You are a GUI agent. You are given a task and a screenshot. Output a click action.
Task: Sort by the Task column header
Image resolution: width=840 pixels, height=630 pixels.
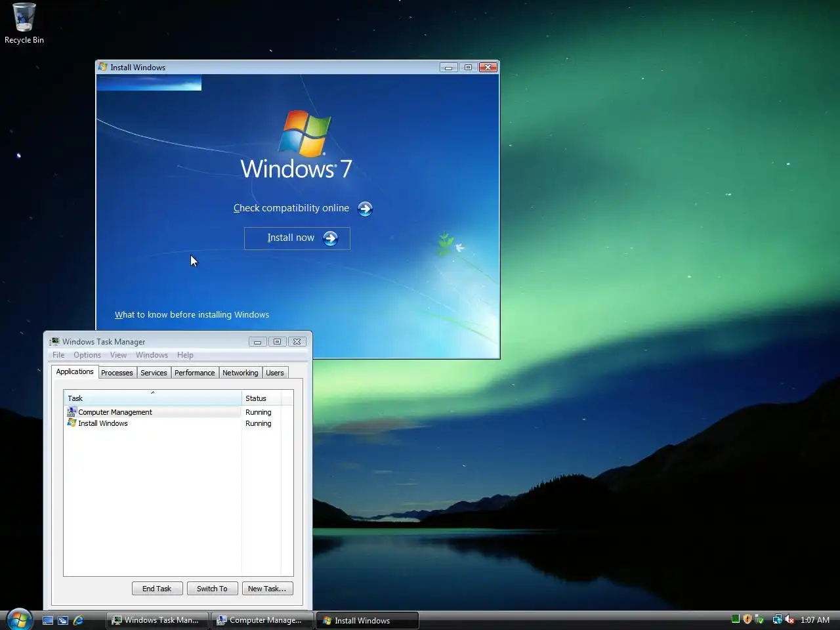(x=152, y=398)
